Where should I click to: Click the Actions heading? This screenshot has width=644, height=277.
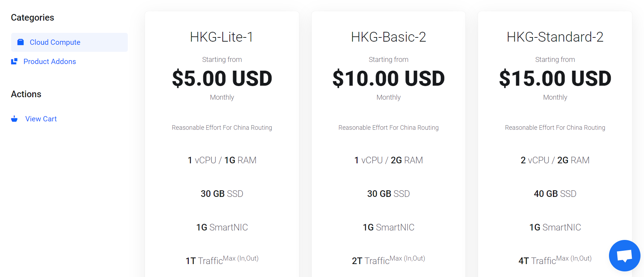[26, 94]
